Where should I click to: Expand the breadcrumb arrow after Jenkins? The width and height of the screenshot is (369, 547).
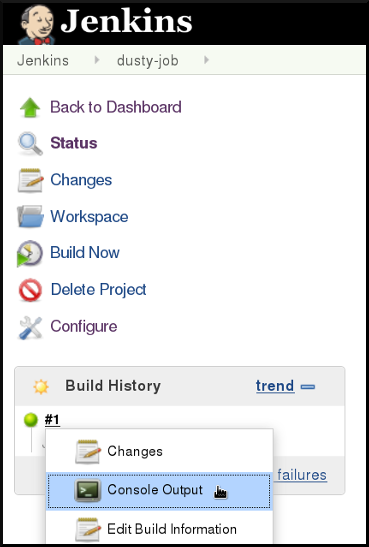pos(97,60)
